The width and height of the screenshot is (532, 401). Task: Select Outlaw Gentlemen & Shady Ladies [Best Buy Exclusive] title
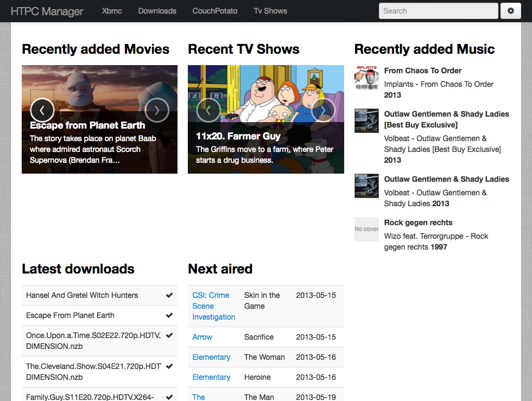(x=446, y=119)
